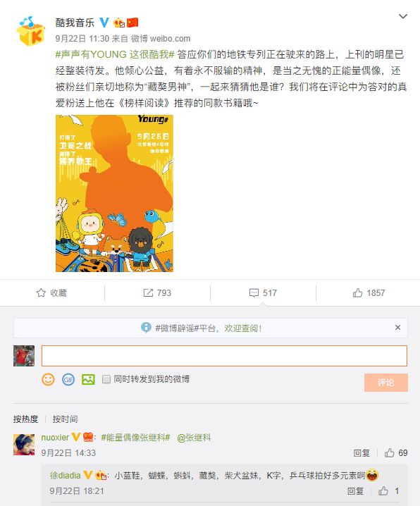Screen dimensions: 420x506
Task: Open the orange Young poster image
Action: (x=114, y=193)
